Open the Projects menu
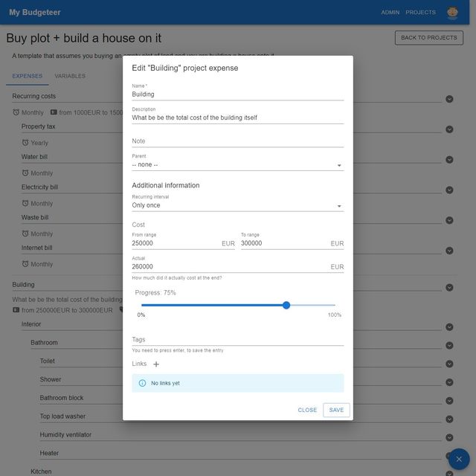 click(x=420, y=13)
